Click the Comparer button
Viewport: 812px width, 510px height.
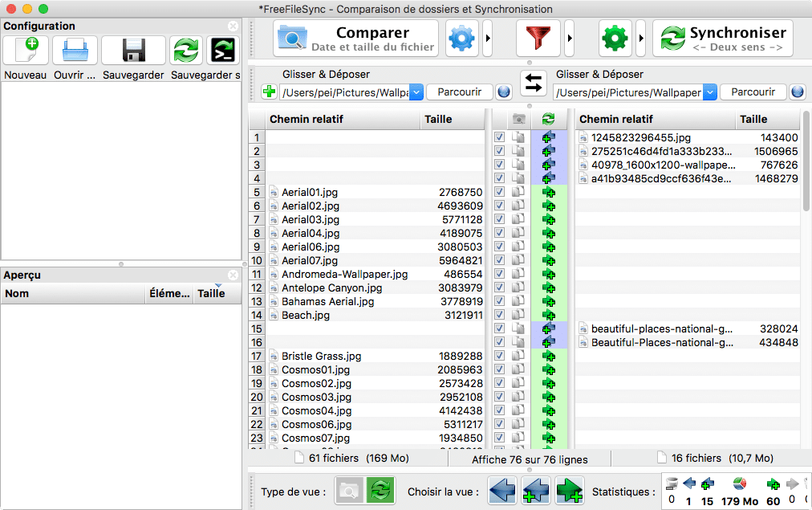tap(355, 39)
